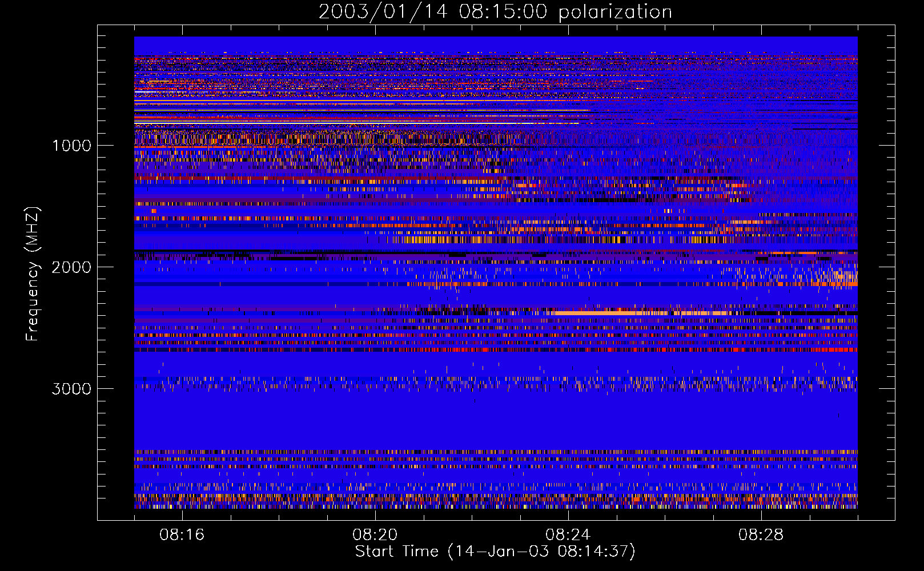The height and width of the screenshot is (571, 924).
Task: Click the 08:24 time tick label
Action: (568, 535)
